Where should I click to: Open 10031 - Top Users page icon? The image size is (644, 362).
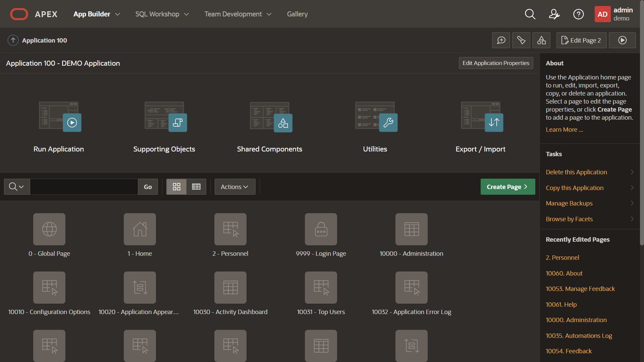click(321, 288)
